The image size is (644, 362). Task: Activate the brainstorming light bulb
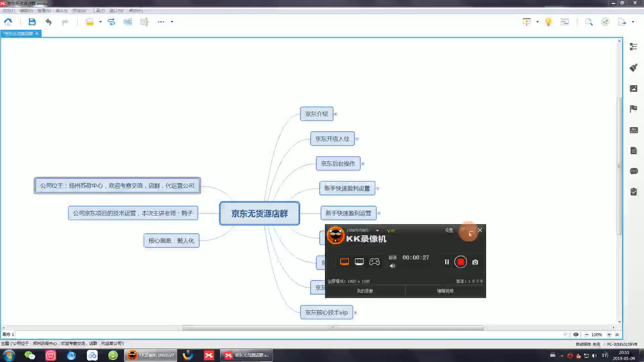click(548, 22)
